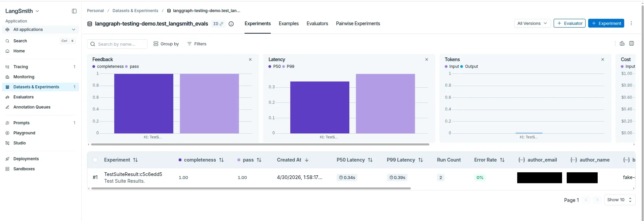Open Group by menu
Image resolution: width=644 pixels, height=221 pixels.
pyautogui.click(x=166, y=44)
